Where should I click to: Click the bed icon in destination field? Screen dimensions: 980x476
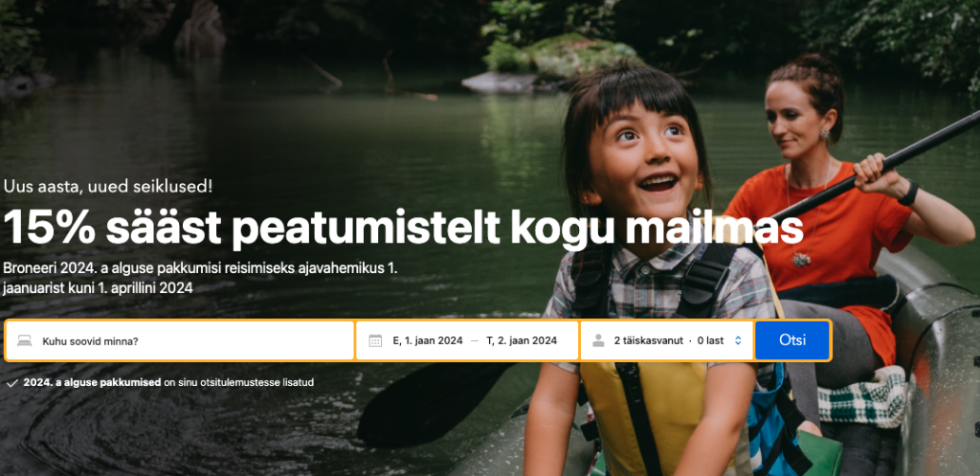point(24,341)
